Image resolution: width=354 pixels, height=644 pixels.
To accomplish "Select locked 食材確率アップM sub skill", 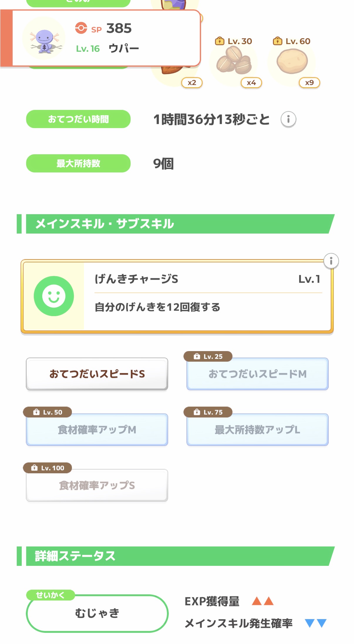I will coord(97,430).
